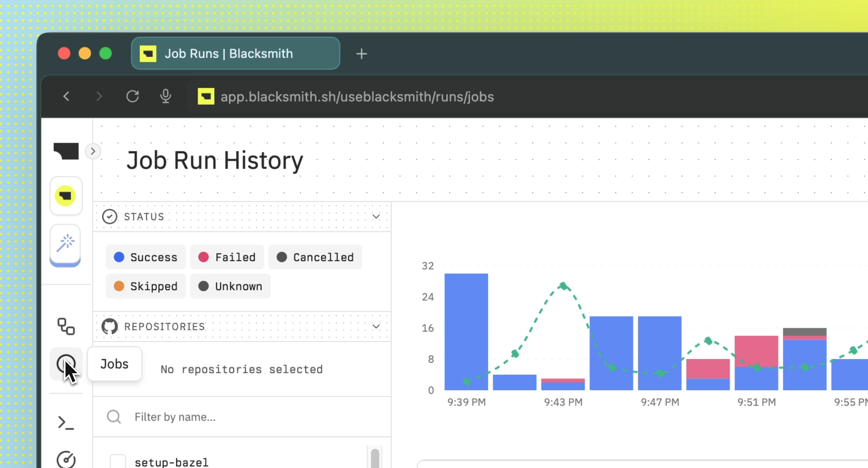Click the search magnifier icon in the filter
868x468 pixels.
coord(114,417)
